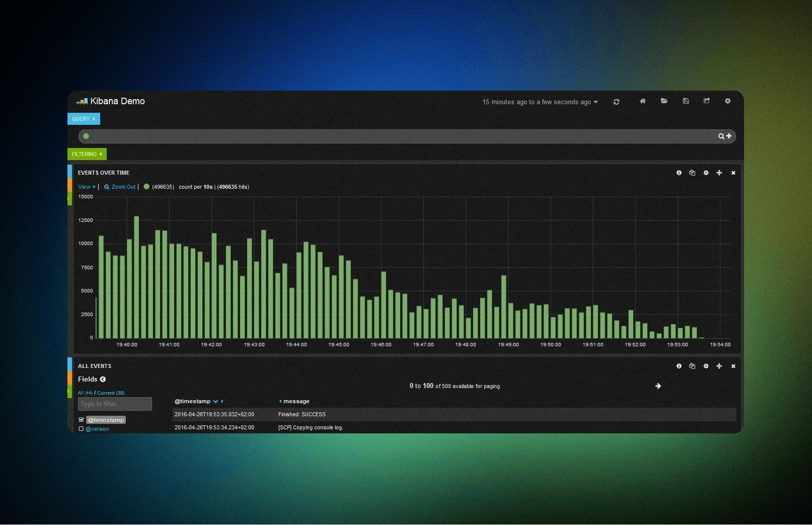This screenshot has width=812, height=525.
Task: Open dashboard settings gear in top bar
Action: (727, 101)
